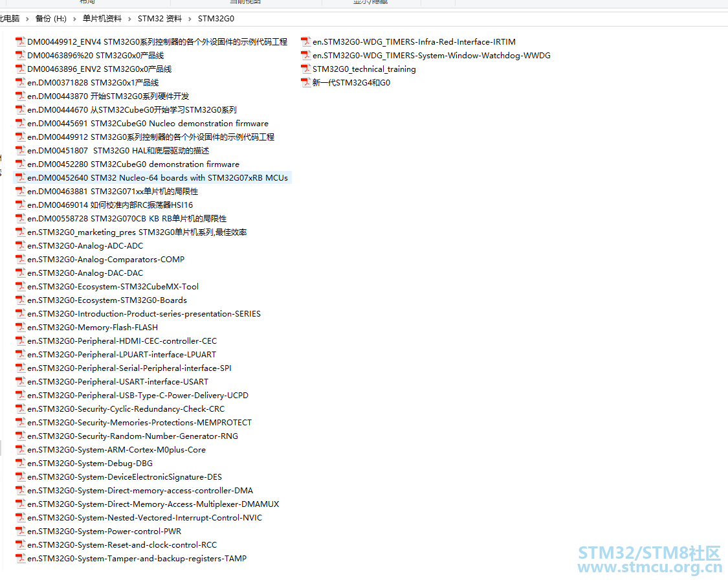Image resolution: width=728 pixels, height=582 pixels.
Task: Select file en.STM32G0-Peripheral-Serial-Peripheral-interface-SPI
Action: (x=124, y=368)
